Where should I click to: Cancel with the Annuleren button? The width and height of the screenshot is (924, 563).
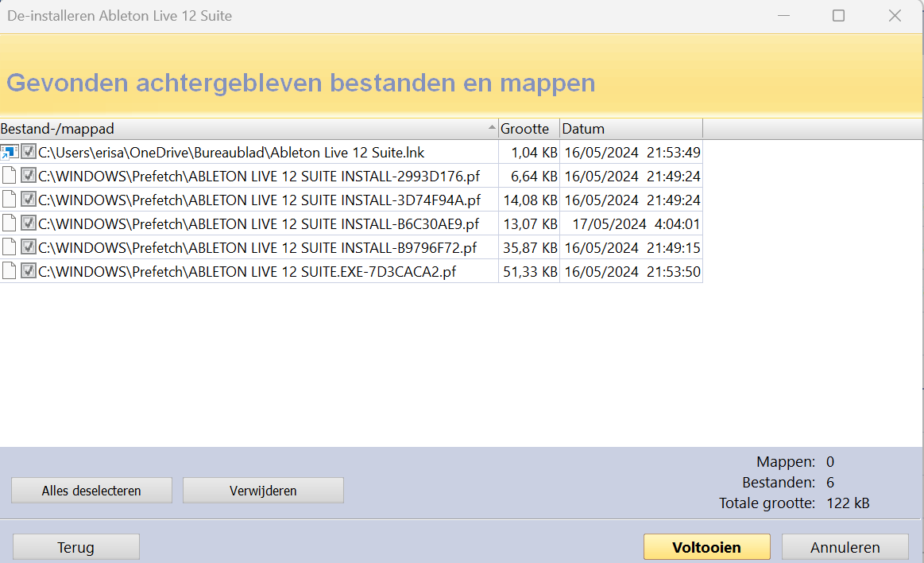pyautogui.click(x=845, y=547)
